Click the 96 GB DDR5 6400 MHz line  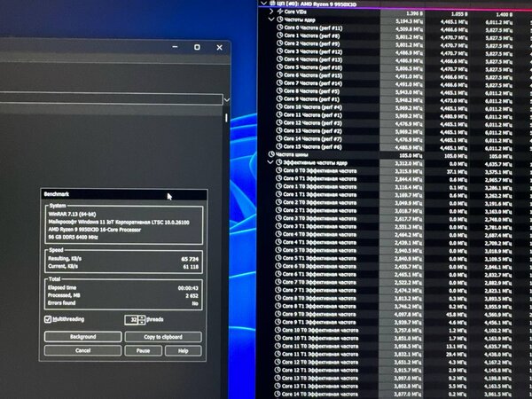[x=73, y=237]
